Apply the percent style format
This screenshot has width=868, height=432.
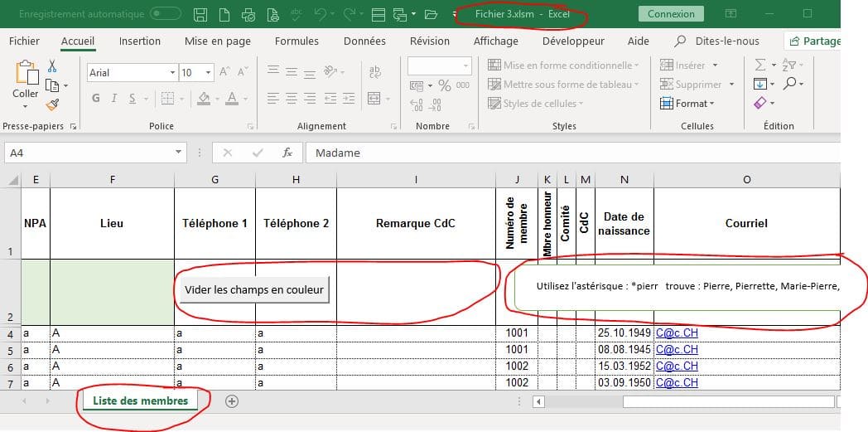[x=445, y=85]
